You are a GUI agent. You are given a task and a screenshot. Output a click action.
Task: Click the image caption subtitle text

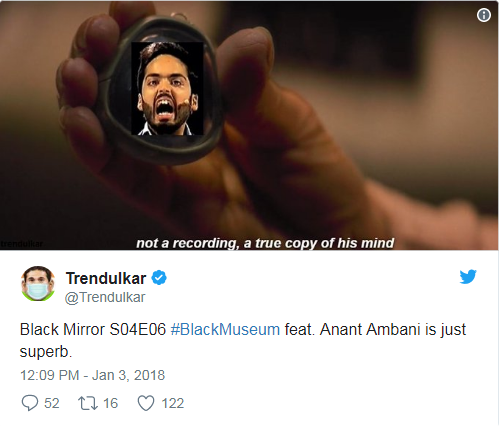click(265, 243)
